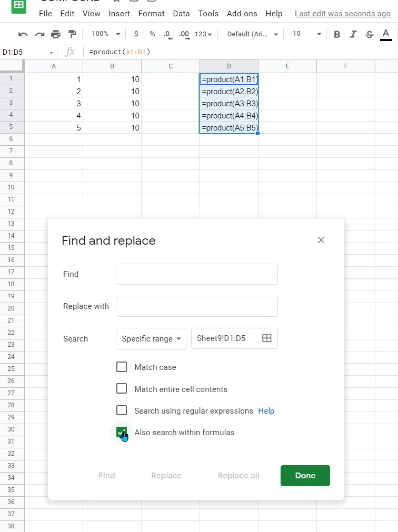Click into the Find text field
The image size is (398, 532).
197,274
